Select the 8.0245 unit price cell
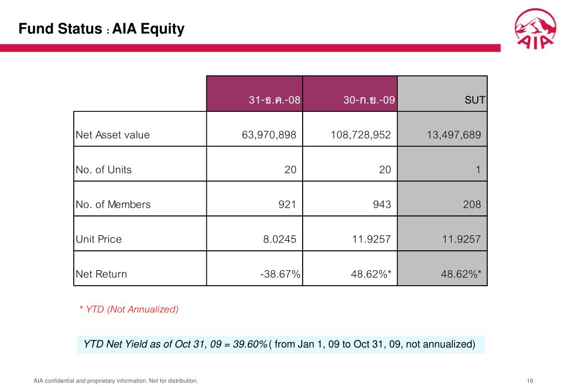This screenshot has width=567, height=392. [x=279, y=240]
